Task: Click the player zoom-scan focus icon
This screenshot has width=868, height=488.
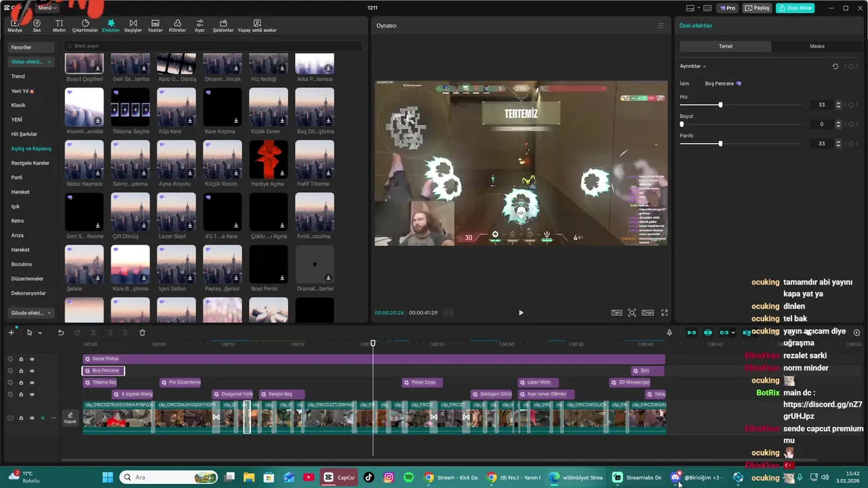Action: (632, 312)
